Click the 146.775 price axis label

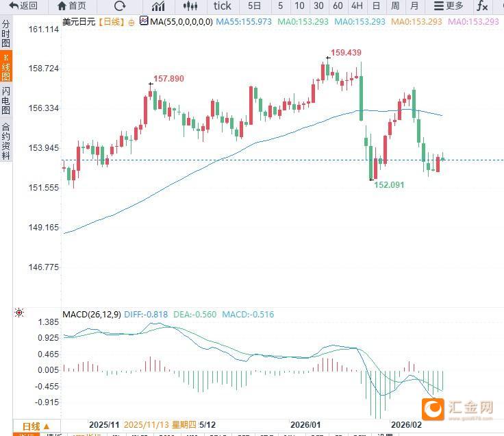(x=44, y=267)
